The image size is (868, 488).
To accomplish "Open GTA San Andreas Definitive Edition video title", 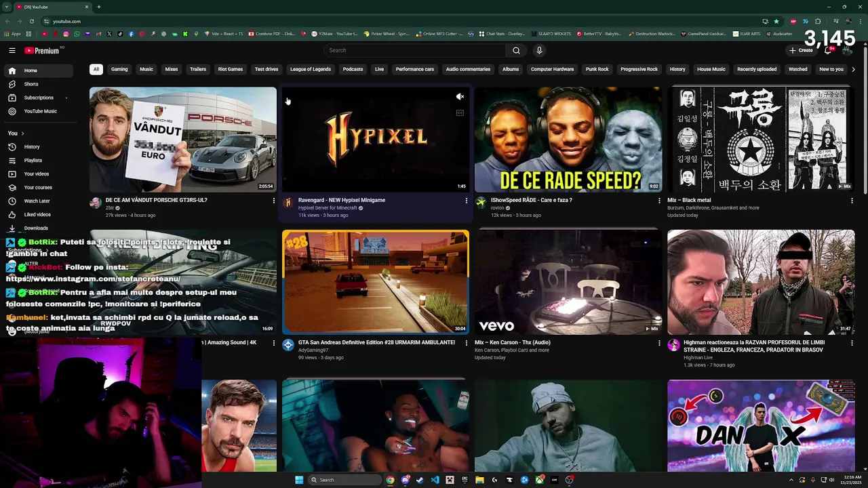I will 376,343.
